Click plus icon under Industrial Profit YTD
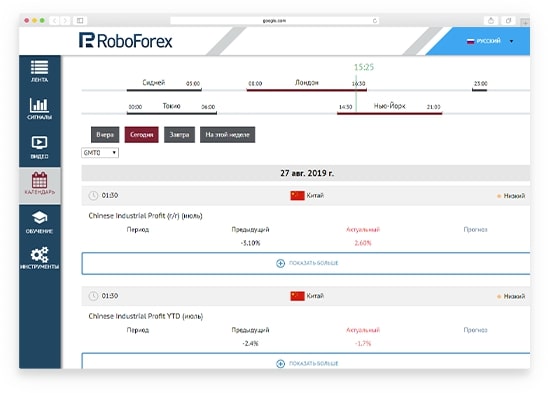 pyautogui.click(x=280, y=364)
